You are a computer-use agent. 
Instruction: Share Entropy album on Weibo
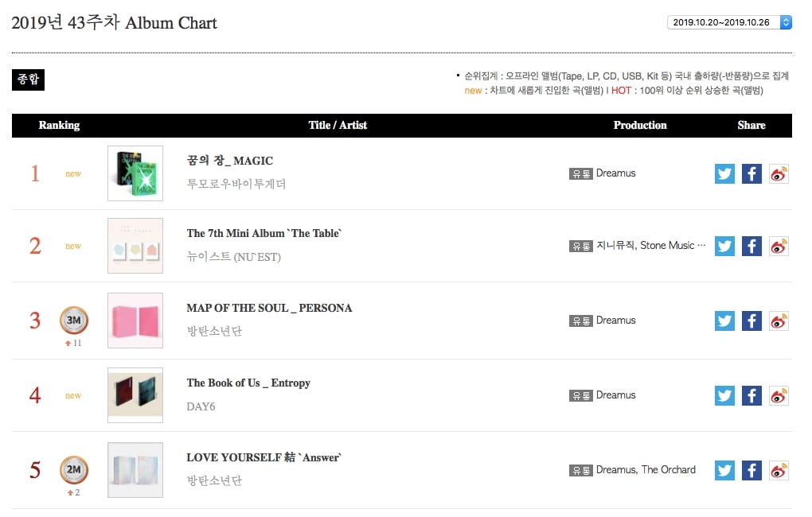coord(779,395)
